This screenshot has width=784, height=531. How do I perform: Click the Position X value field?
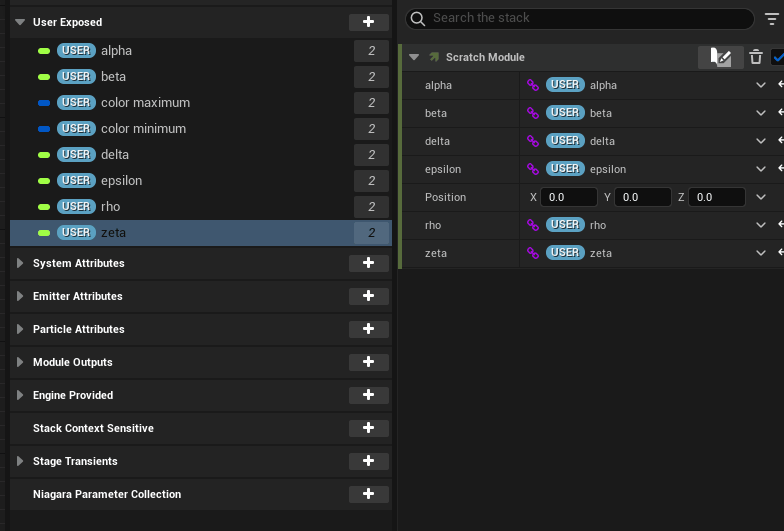[x=568, y=197]
